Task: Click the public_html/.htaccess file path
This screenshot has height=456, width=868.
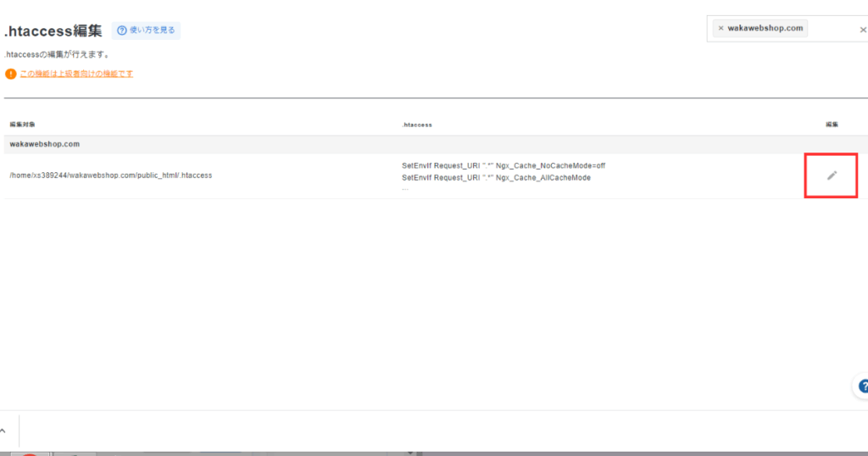Action: coord(110,175)
